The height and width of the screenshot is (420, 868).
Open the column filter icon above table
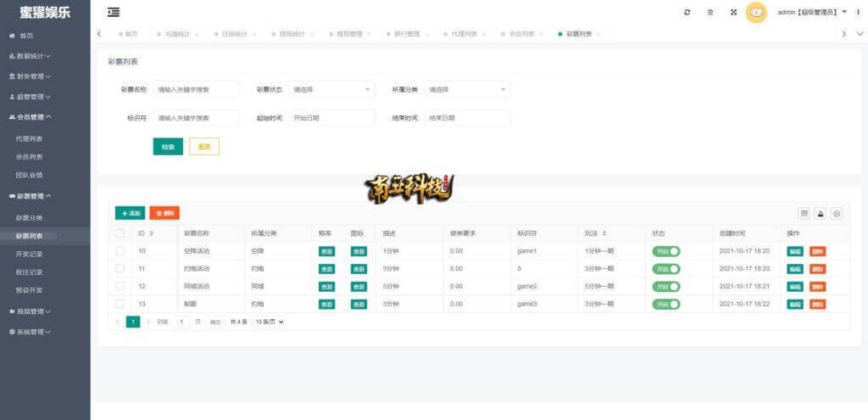pos(804,213)
